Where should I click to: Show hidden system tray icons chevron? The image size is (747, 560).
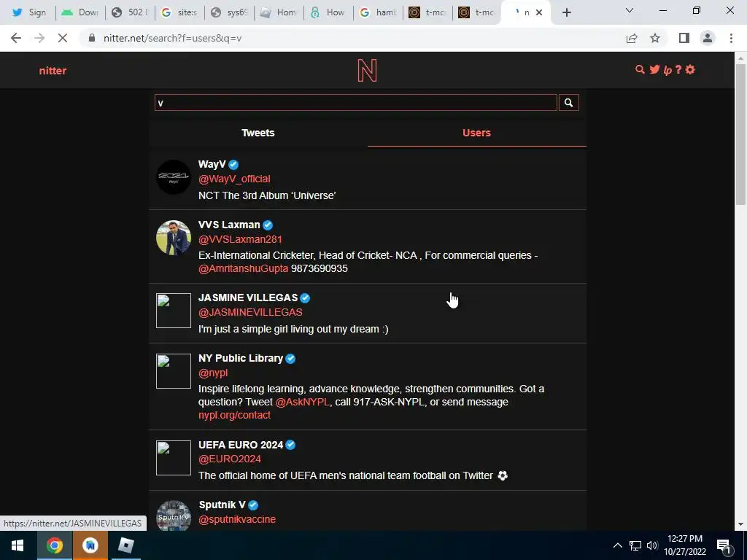tap(617, 545)
